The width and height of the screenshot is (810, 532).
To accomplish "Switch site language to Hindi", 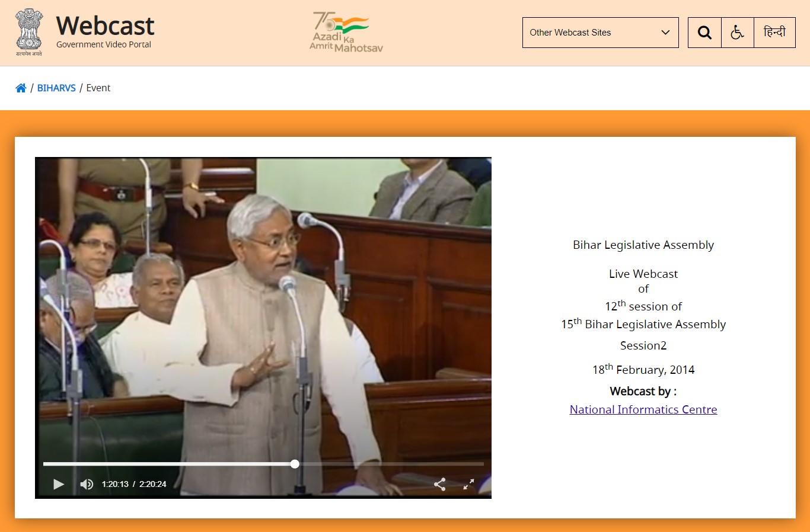I will [x=774, y=33].
